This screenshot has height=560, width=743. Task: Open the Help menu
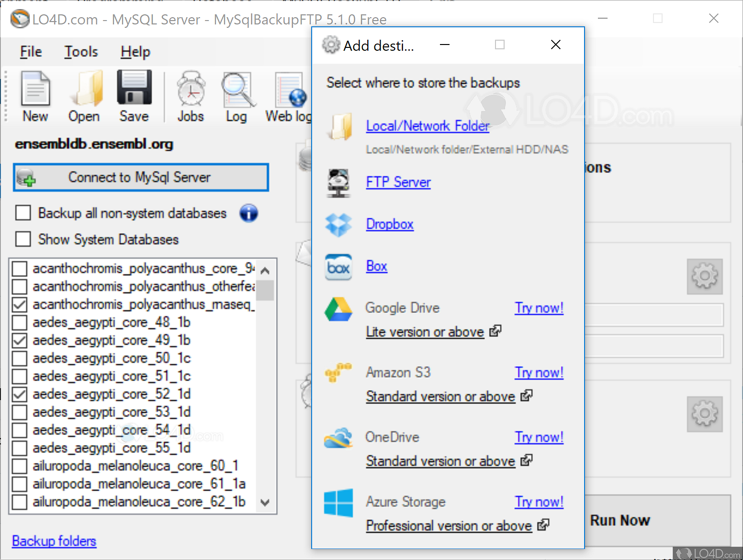[x=135, y=52]
